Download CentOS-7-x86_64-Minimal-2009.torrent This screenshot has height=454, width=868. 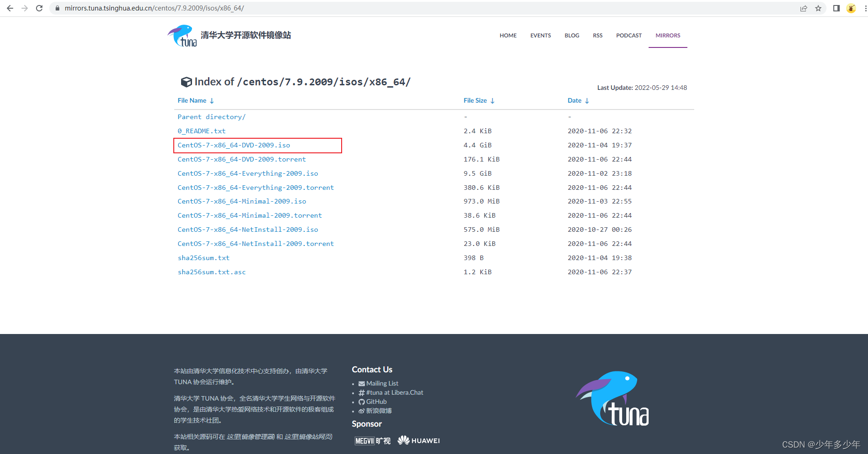coord(250,215)
